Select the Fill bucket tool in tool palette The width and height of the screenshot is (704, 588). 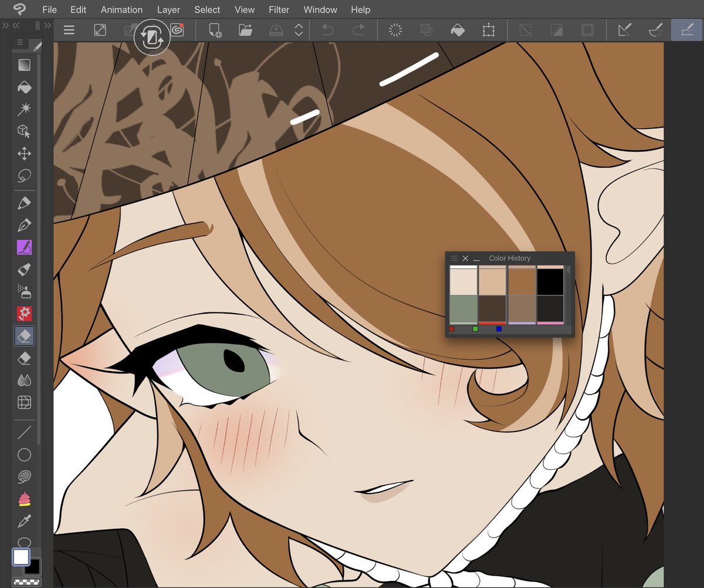[24, 87]
